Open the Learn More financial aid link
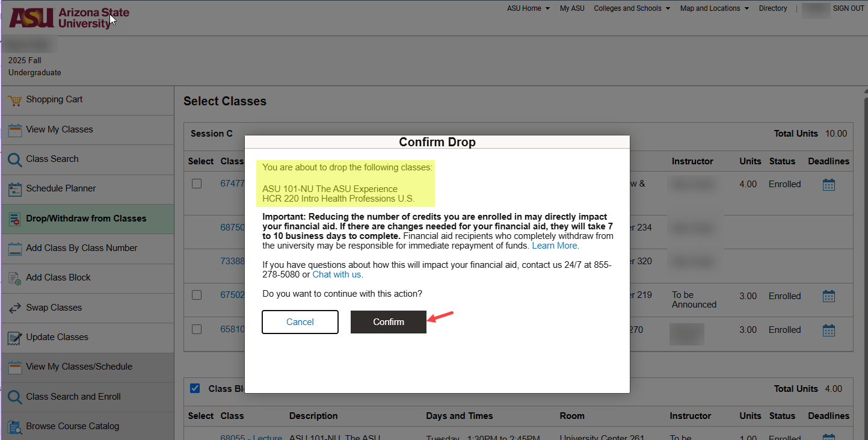This screenshot has height=440, width=868. click(555, 246)
